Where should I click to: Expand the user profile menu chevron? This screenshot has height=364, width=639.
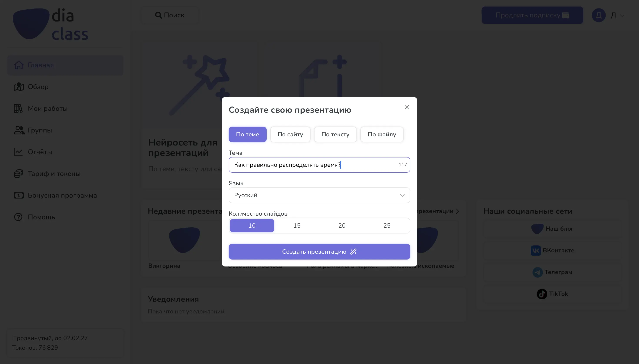pos(622,15)
